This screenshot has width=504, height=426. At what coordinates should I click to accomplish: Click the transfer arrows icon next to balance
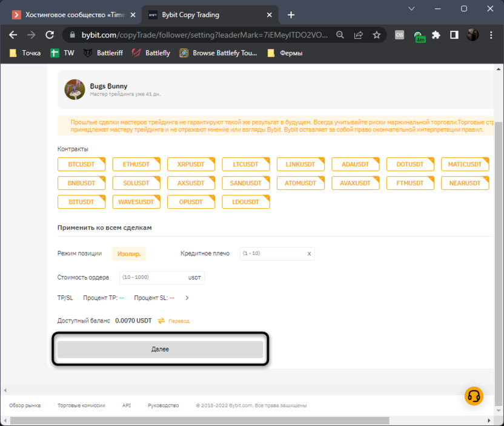tap(162, 321)
